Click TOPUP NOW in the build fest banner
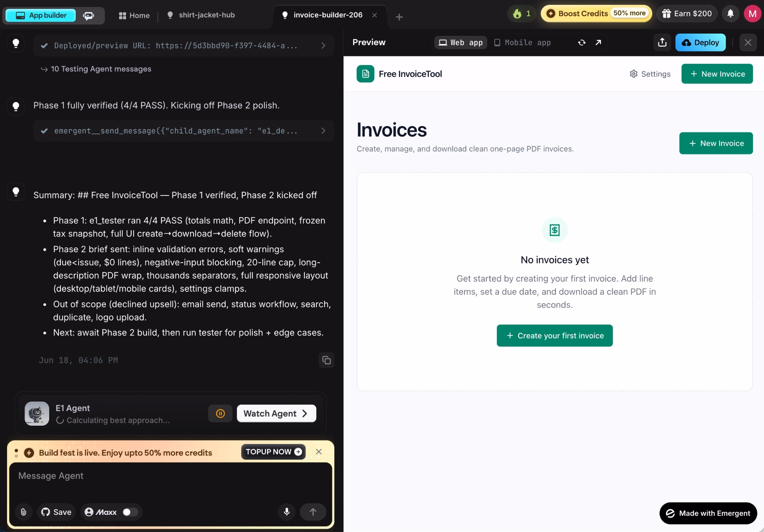764x532 pixels. [x=273, y=452]
